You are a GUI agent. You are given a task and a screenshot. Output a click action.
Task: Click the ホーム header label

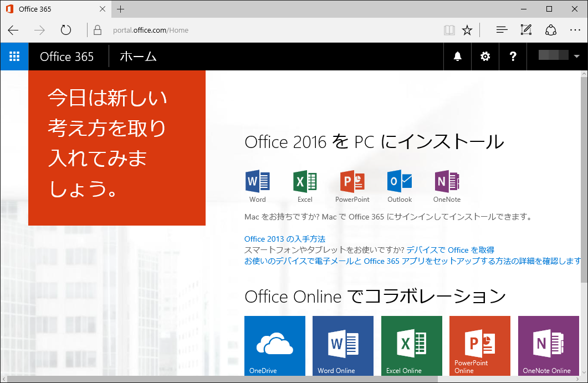pyautogui.click(x=138, y=57)
